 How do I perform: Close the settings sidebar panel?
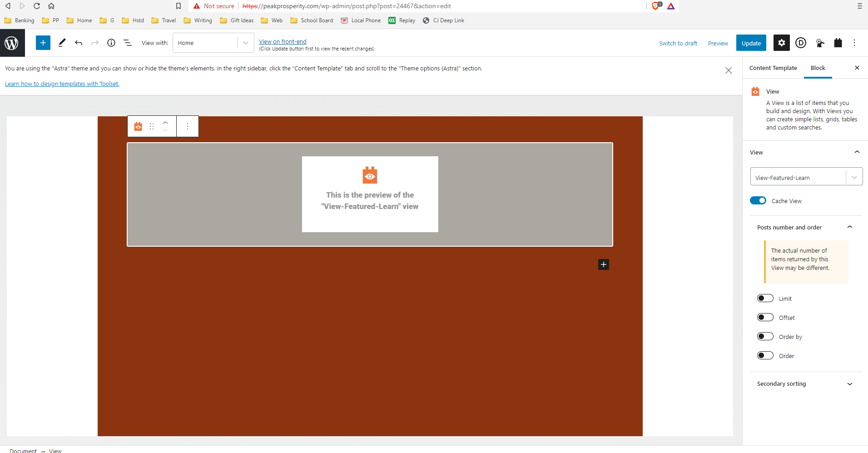coord(857,68)
